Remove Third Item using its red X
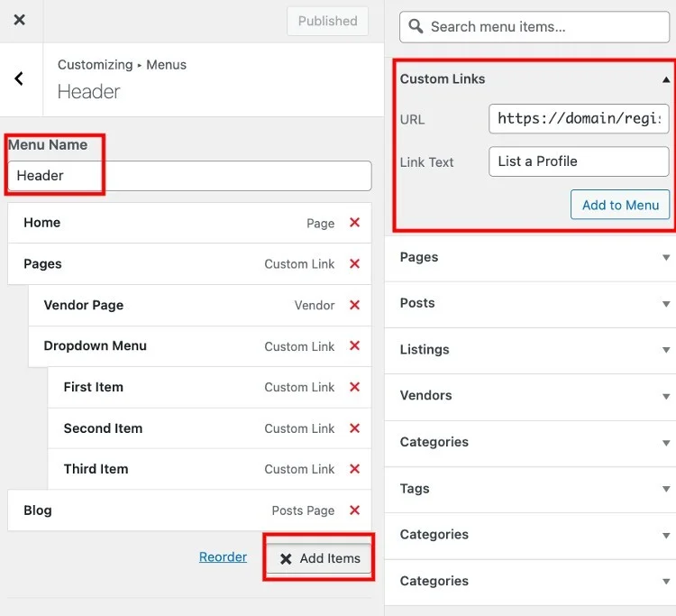The height and width of the screenshot is (616, 676). [355, 469]
